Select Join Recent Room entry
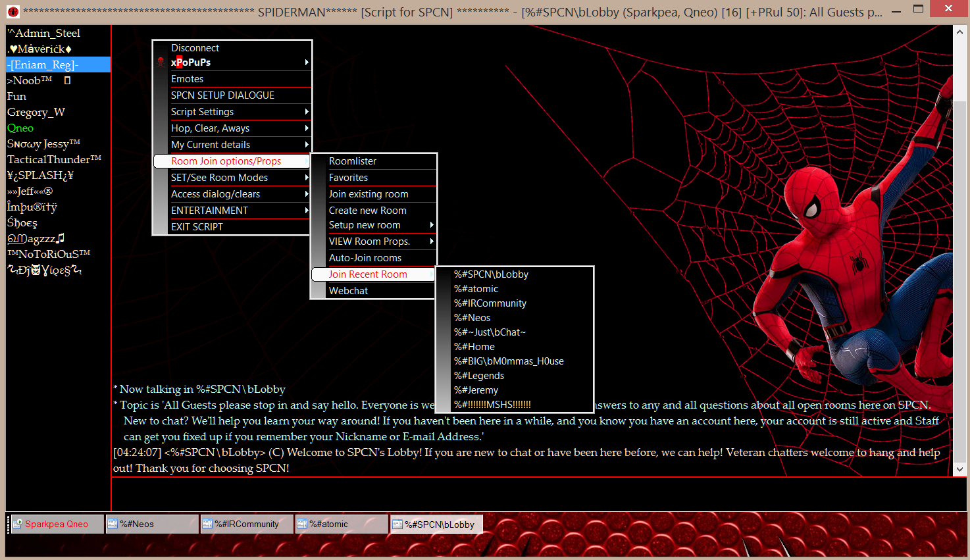The image size is (970, 560). point(374,274)
